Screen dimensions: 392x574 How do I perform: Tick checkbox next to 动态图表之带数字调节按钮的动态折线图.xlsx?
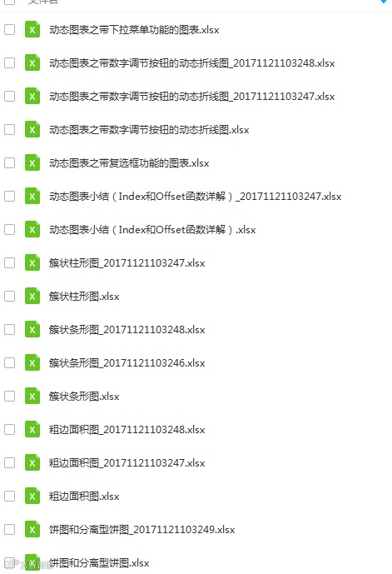click(9, 130)
